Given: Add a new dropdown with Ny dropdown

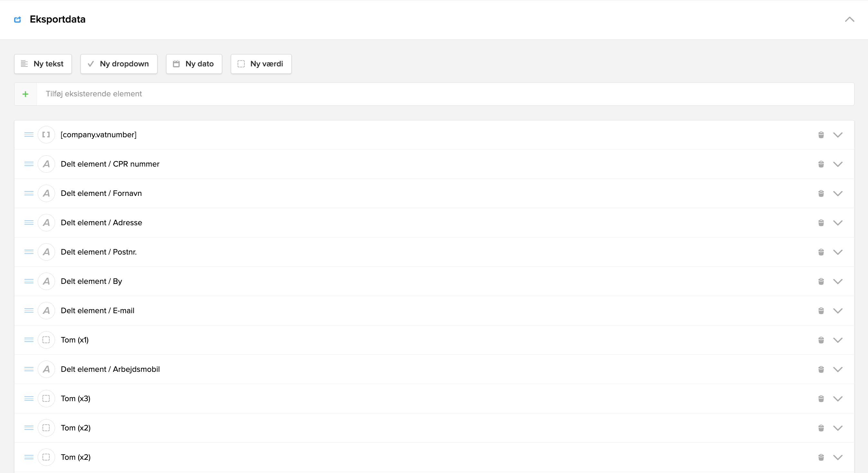Looking at the screenshot, I should point(118,64).
